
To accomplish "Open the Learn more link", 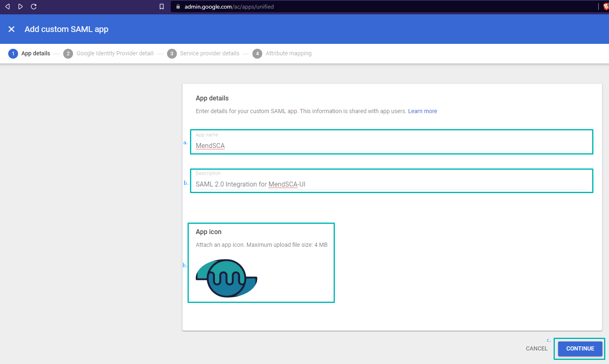I will click(422, 111).
